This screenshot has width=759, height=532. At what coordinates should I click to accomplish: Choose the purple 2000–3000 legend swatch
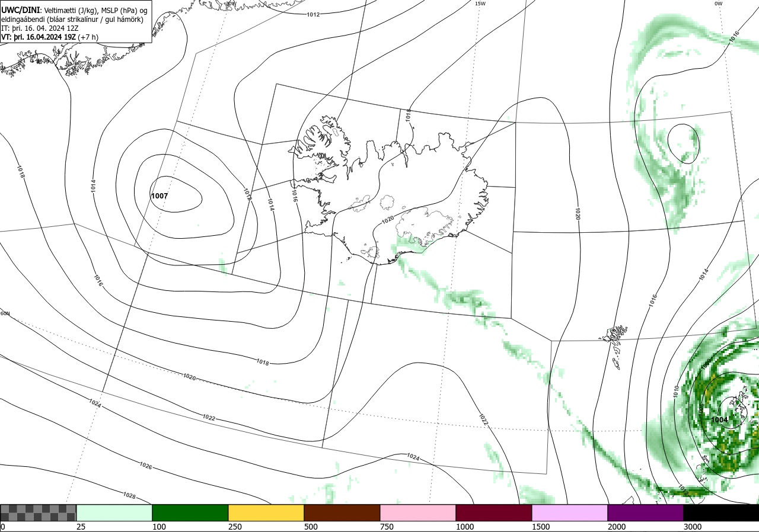pyautogui.click(x=646, y=512)
